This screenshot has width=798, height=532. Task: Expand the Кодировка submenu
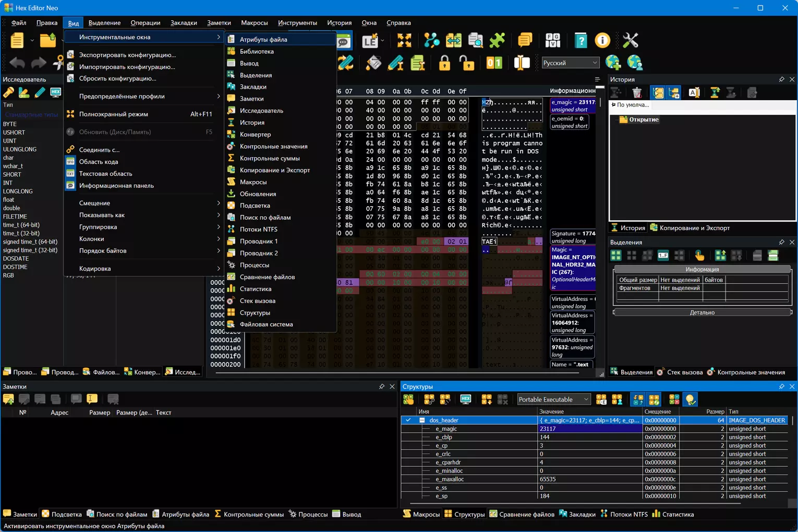coord(144,269)
